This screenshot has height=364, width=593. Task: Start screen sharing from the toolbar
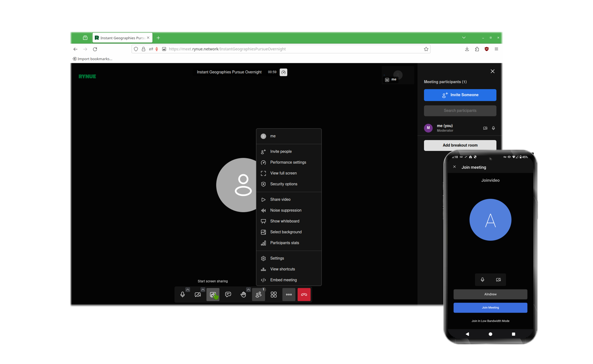213,295
